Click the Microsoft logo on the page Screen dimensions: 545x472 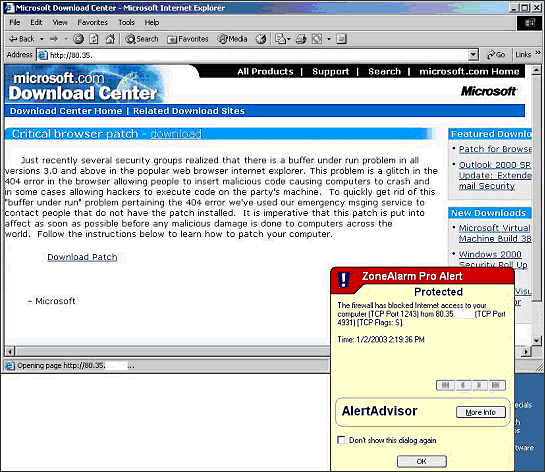[x=489, y=91]
